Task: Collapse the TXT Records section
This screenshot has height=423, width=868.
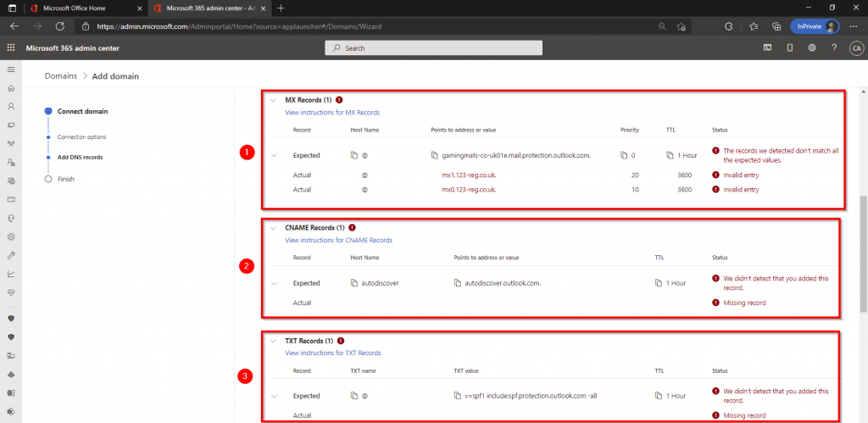Action: pos(272,341)
